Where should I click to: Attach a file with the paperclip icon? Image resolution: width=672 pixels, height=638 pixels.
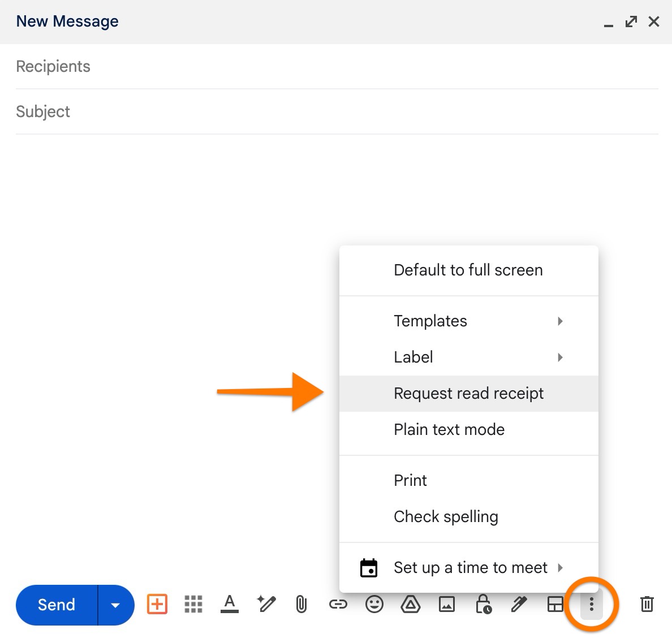click(301, 604)
